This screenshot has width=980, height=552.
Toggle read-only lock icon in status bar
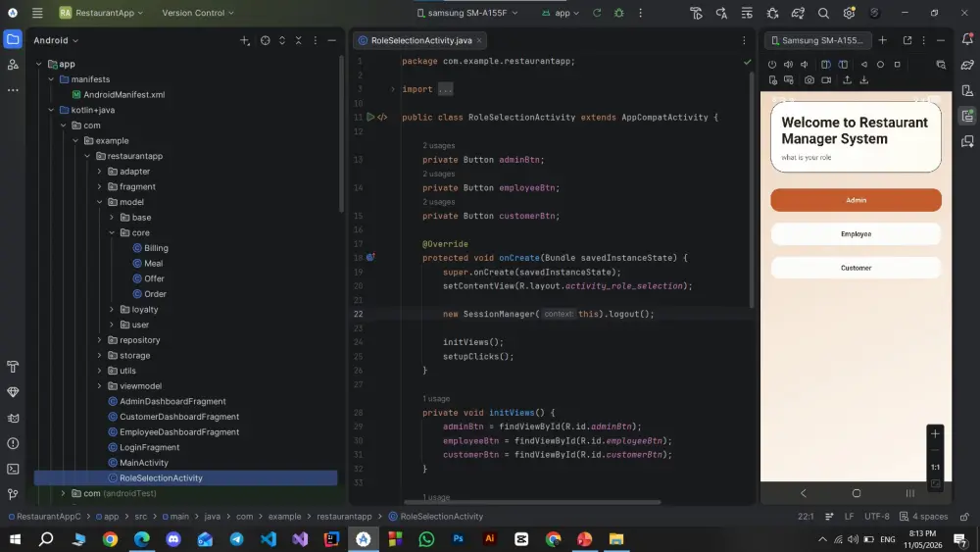[x=964, y=517]
